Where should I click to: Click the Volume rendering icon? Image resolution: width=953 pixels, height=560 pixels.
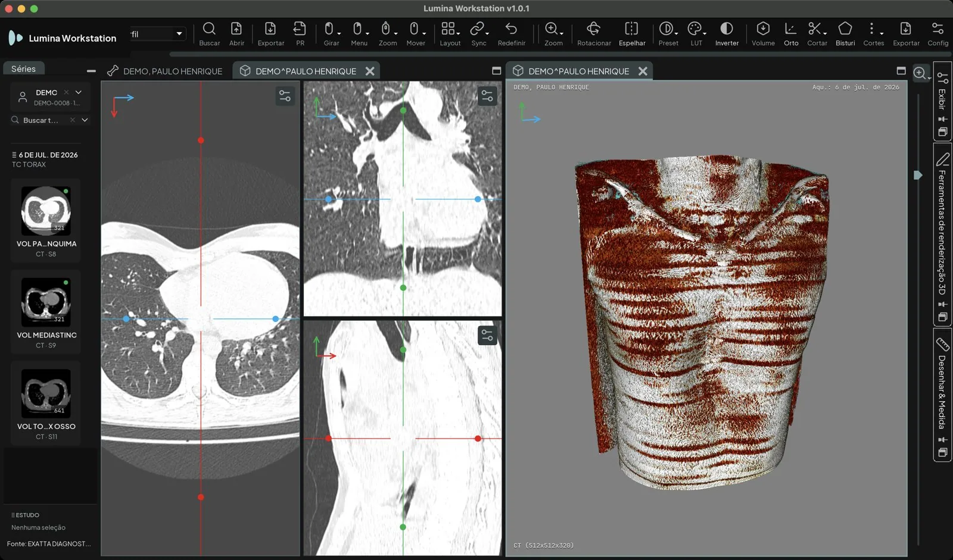763,34
